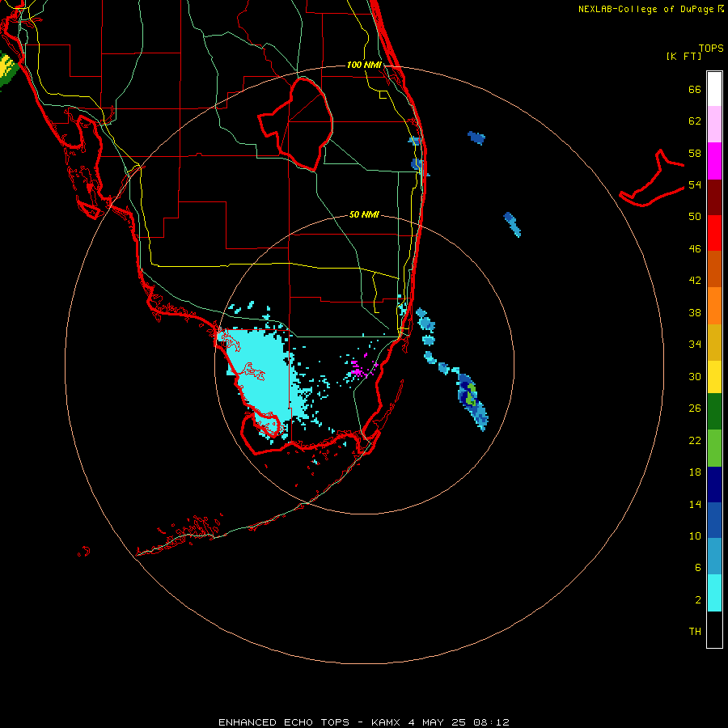
Task: Select the light pink 62 kft legend swatch
Action: point(714,125)
